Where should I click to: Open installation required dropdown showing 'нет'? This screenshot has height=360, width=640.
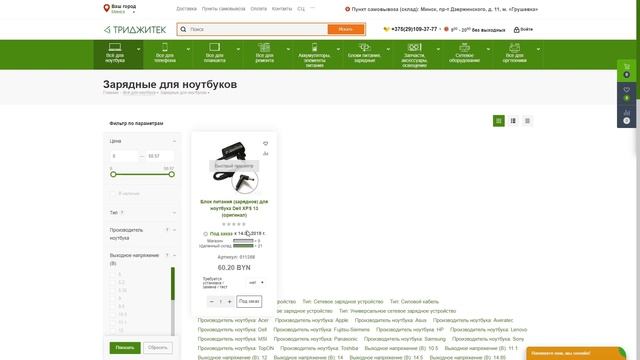click(256, 282)
